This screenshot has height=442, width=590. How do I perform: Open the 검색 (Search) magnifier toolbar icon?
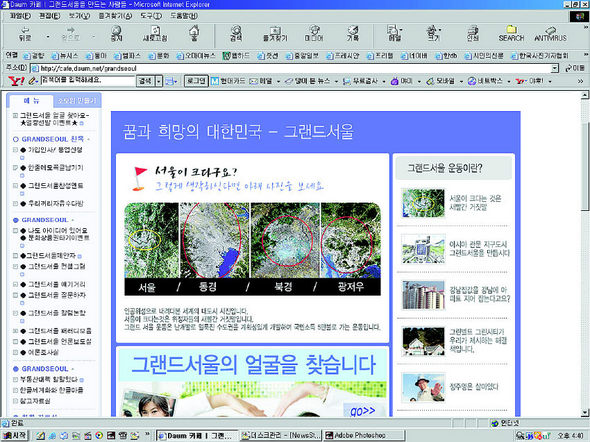(236, 34)
